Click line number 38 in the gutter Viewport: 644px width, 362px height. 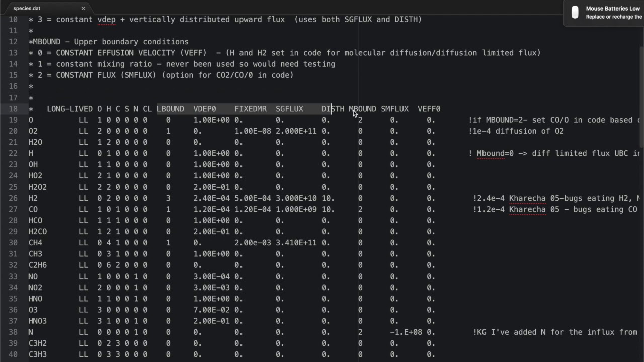pos(13,332)
